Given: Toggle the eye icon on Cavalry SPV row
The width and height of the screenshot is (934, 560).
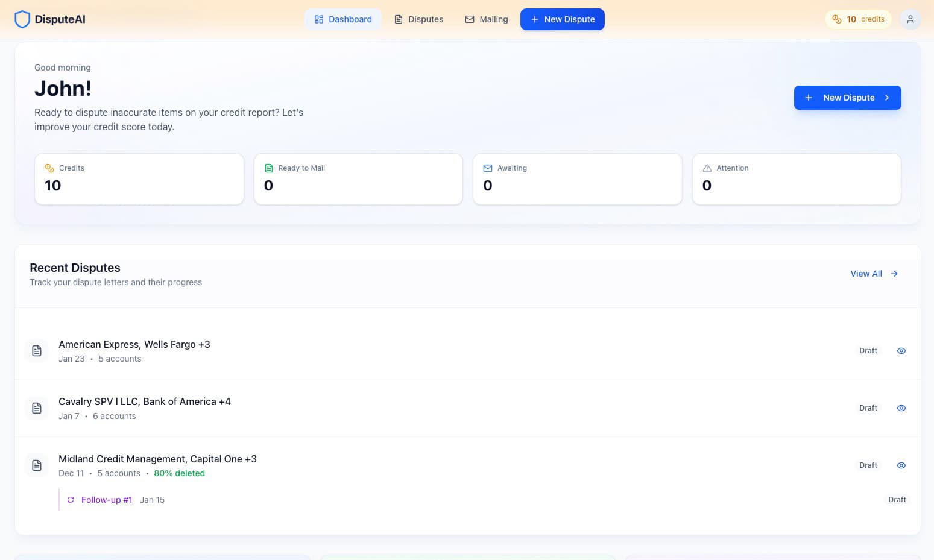Looking at the screenshot, I should [x=901, y=407].
